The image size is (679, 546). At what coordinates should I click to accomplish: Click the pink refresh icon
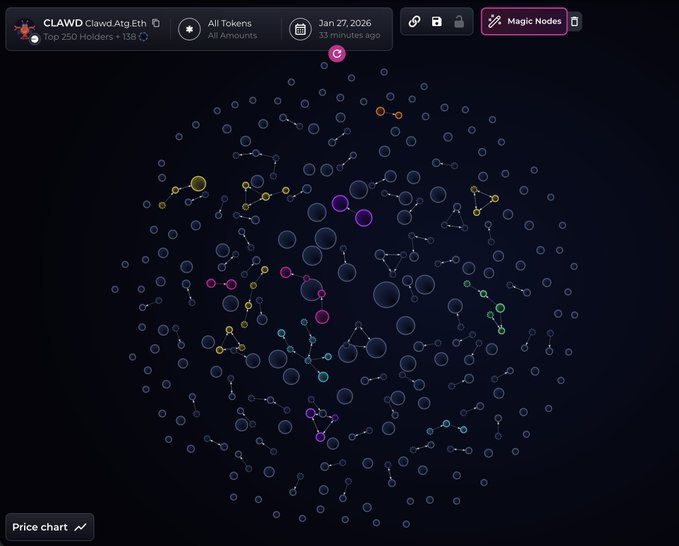(337, 53)
